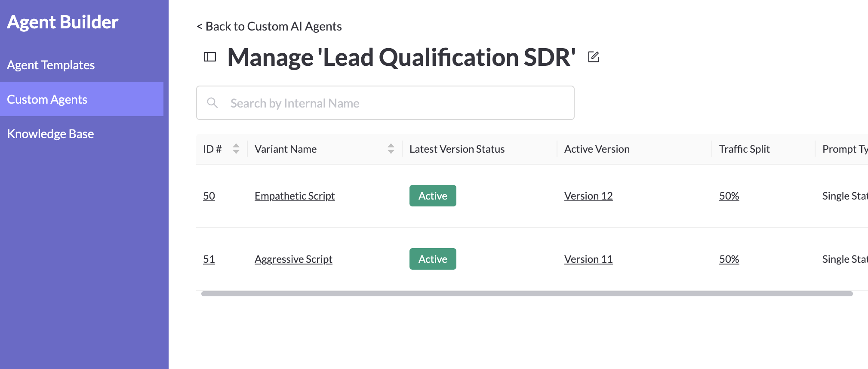Image resolution: width=868 pixels, height=369 pixels.
Task: Focus the Search by Internal Name field
Action: (385, 103)
